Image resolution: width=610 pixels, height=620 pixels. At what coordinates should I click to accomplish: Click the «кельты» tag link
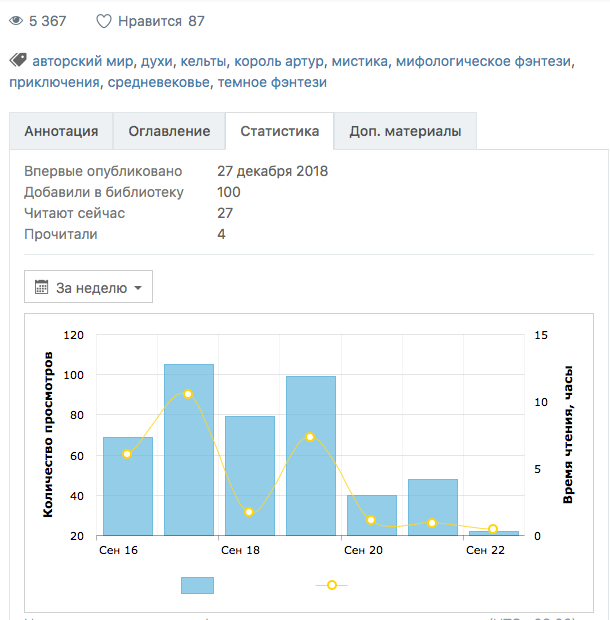(203, 61)
